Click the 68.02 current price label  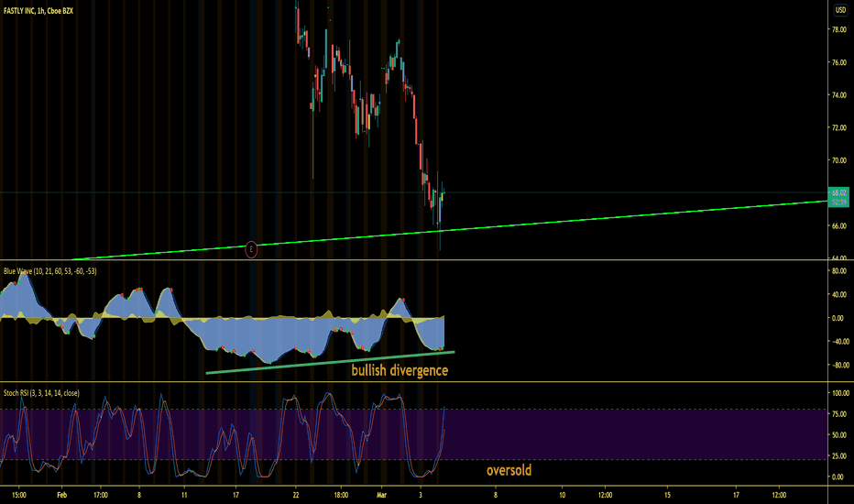[x=838, y=192]
